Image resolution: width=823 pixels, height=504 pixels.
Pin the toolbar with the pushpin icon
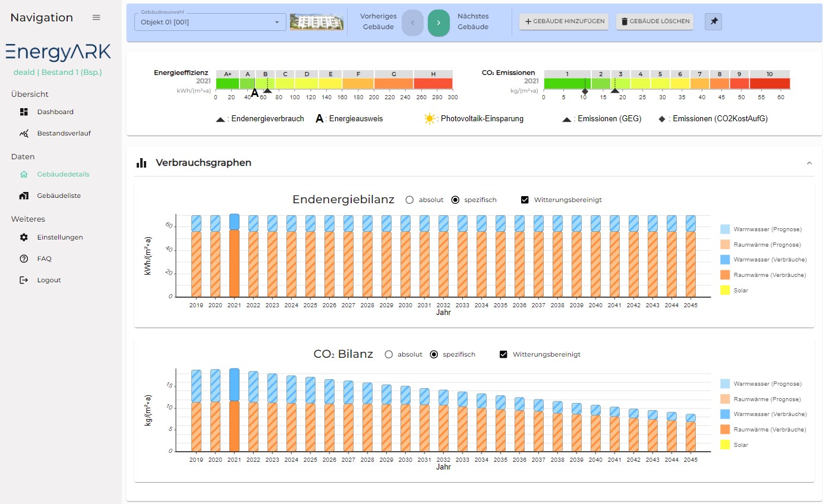(x=713, y=21)
